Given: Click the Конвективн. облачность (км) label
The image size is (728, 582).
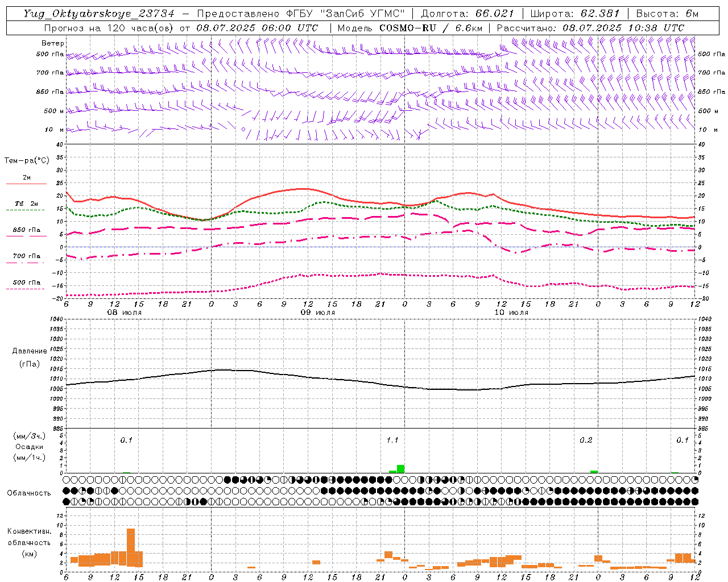Looking at the screenshot, I should coord(29,542).
